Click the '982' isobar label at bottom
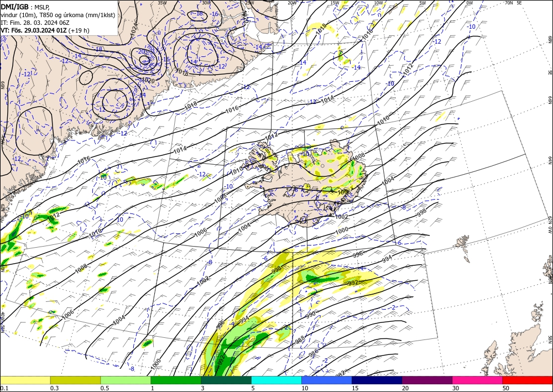This screenshot has width=553, height=392. (x=340, y=374)
